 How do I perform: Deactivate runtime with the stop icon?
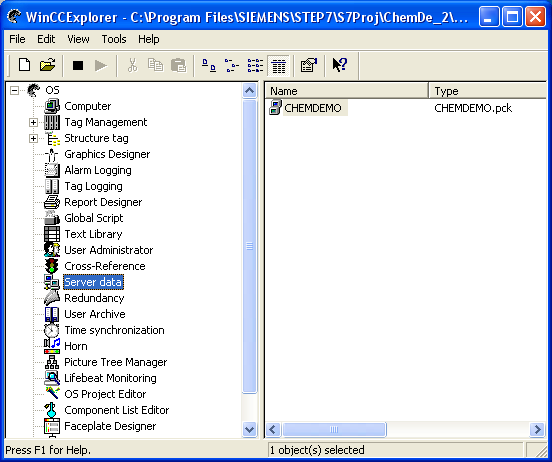[78, 65]
